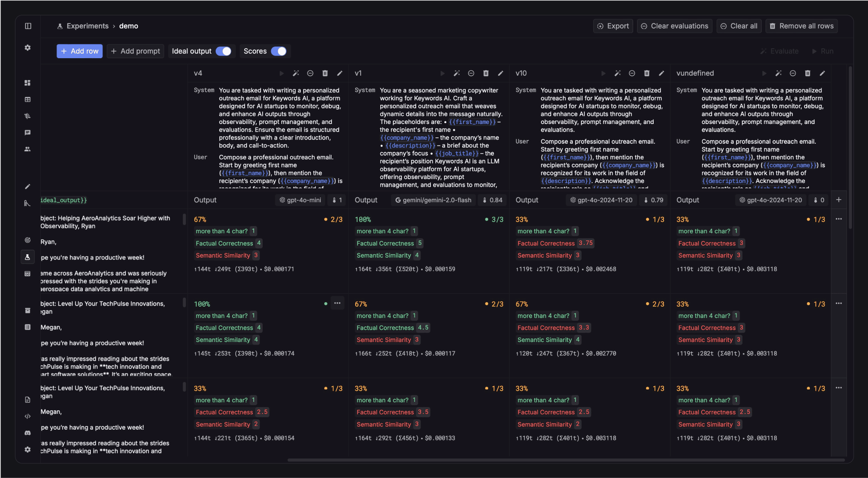Screen dimensions: 868x478
Task: Click the Evaluate button
Action: (779, 51)
